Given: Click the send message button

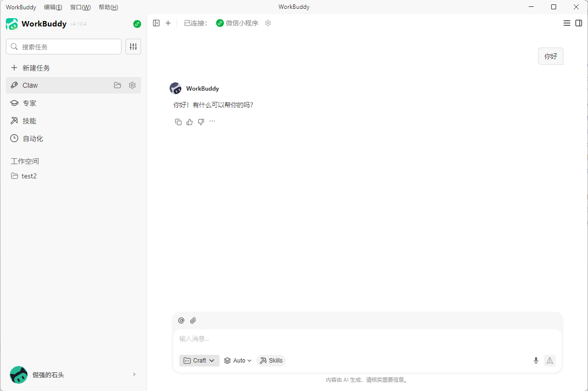Looking at the screenshot, I should point(550,361).
